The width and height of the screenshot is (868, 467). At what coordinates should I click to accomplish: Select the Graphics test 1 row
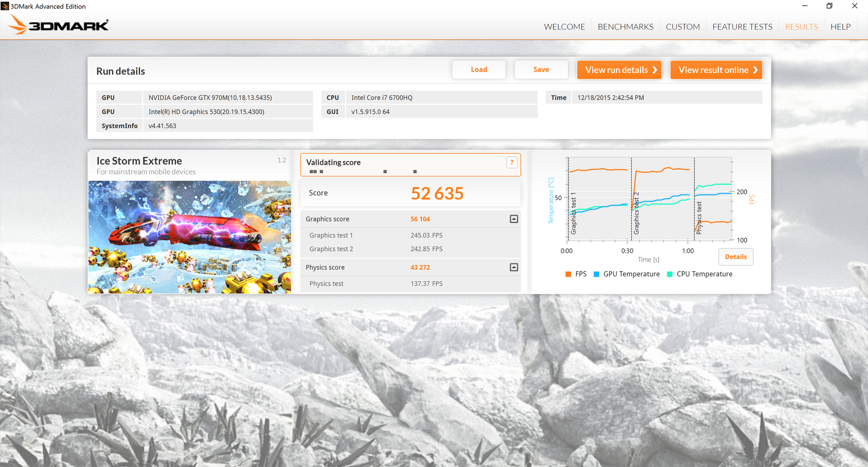(410, 235)
